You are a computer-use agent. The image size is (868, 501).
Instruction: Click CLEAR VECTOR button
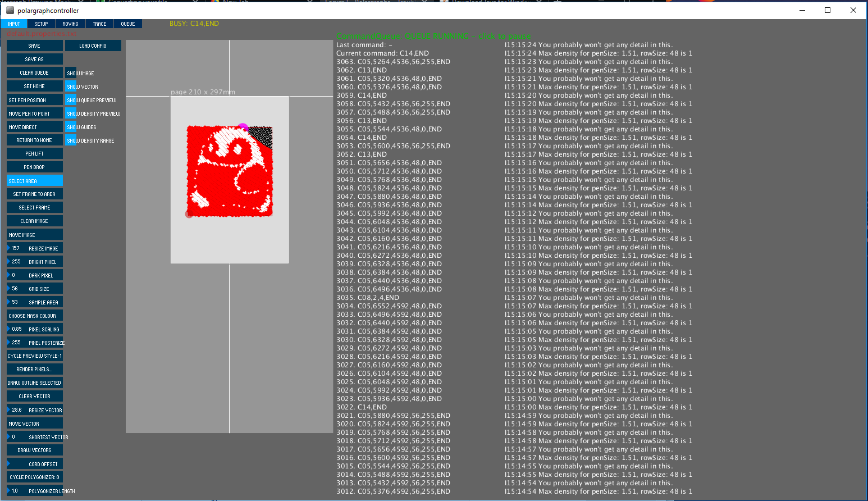tap(35, 396)
